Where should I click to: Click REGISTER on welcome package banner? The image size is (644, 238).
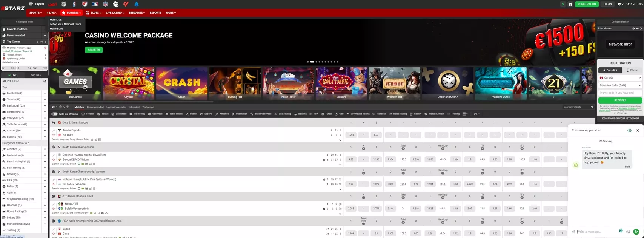94,49
